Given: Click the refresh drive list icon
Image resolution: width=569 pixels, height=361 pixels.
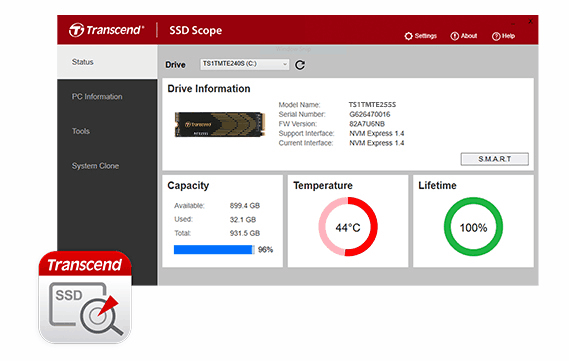Looking at the screenshot, I should [x=300, y=65].
